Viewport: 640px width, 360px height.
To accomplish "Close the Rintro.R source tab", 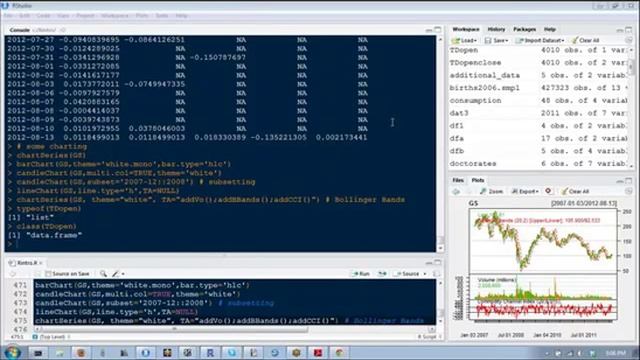I will (41, 263).
